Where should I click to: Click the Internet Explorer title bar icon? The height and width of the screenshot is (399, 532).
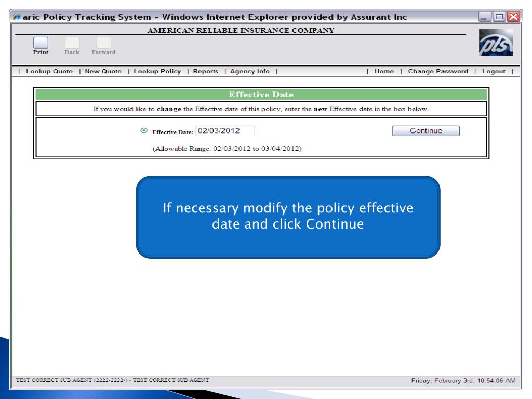tap(17, 17)
